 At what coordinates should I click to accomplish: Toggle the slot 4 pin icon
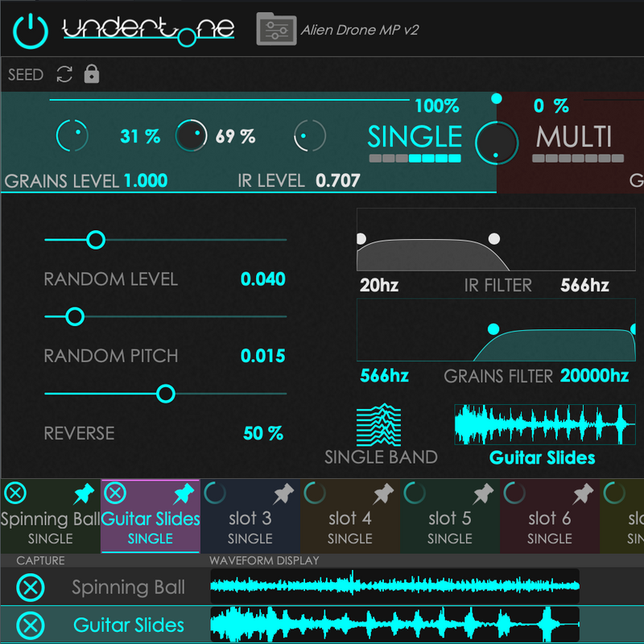pyautogui.click(x=383, y=493)
